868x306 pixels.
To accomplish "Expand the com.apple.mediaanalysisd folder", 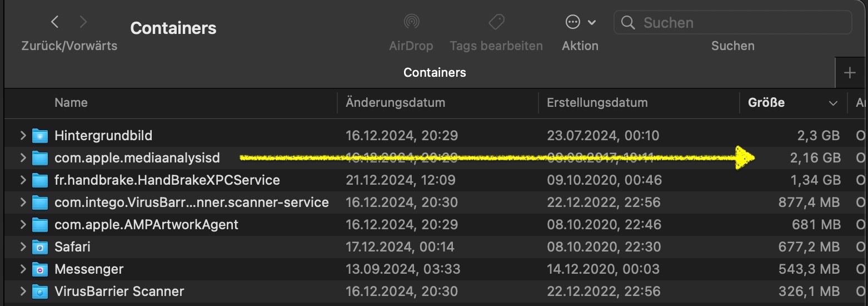I will [x=23, y=158].
